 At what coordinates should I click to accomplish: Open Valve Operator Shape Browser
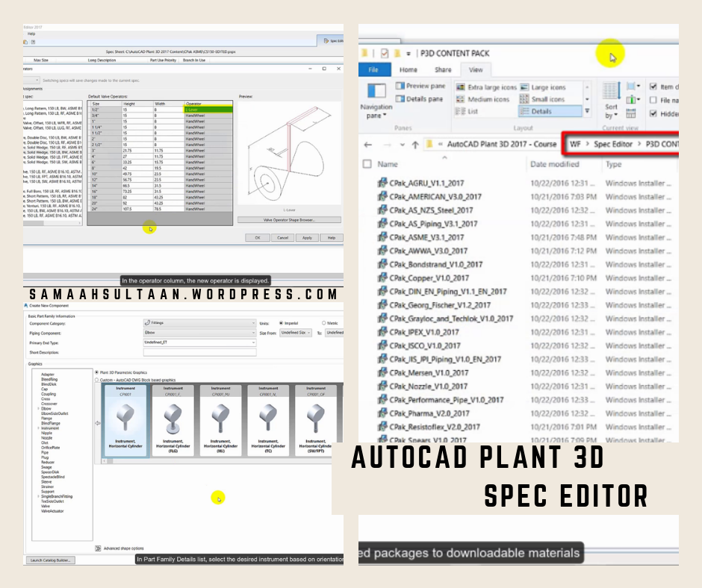click(289, 219)
